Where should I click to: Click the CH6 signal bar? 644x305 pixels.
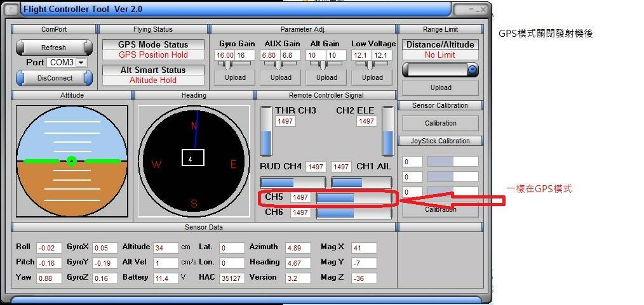coord(354,213)
